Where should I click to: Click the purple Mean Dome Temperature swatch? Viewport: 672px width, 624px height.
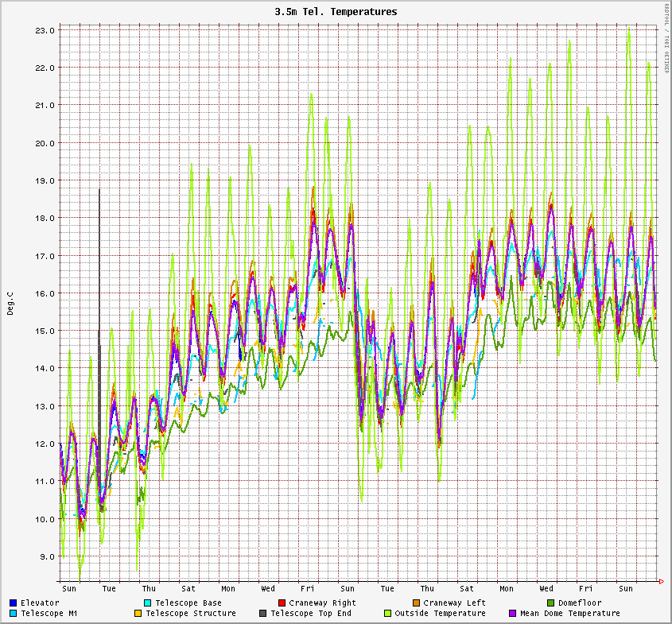pos(512,614)
